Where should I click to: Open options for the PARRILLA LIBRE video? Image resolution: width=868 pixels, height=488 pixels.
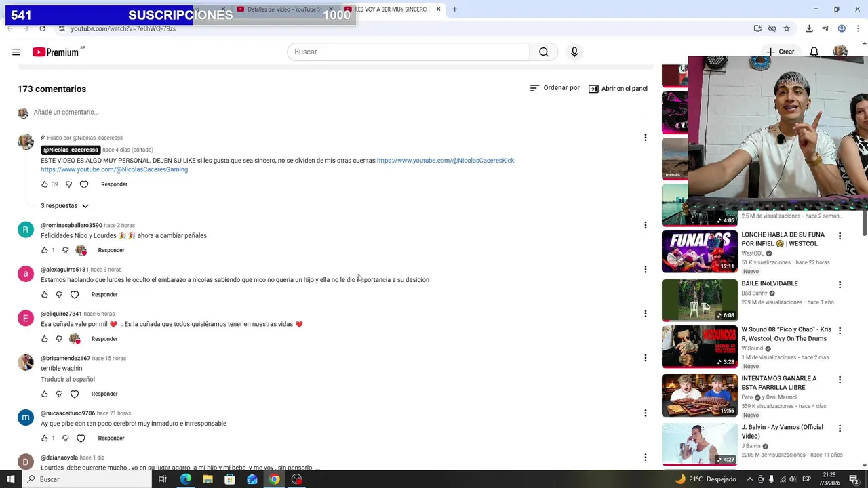(x=840, y=380)
